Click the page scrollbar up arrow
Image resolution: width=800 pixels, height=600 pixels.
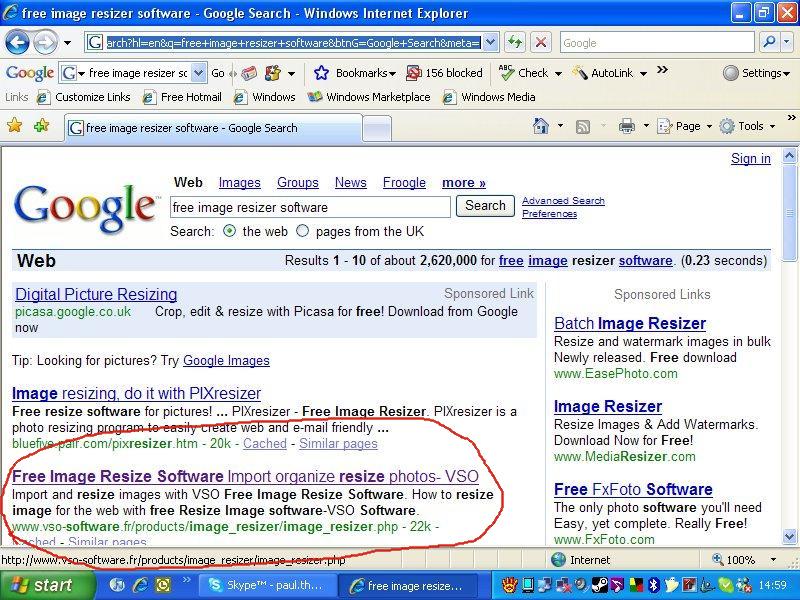point(789,156)
